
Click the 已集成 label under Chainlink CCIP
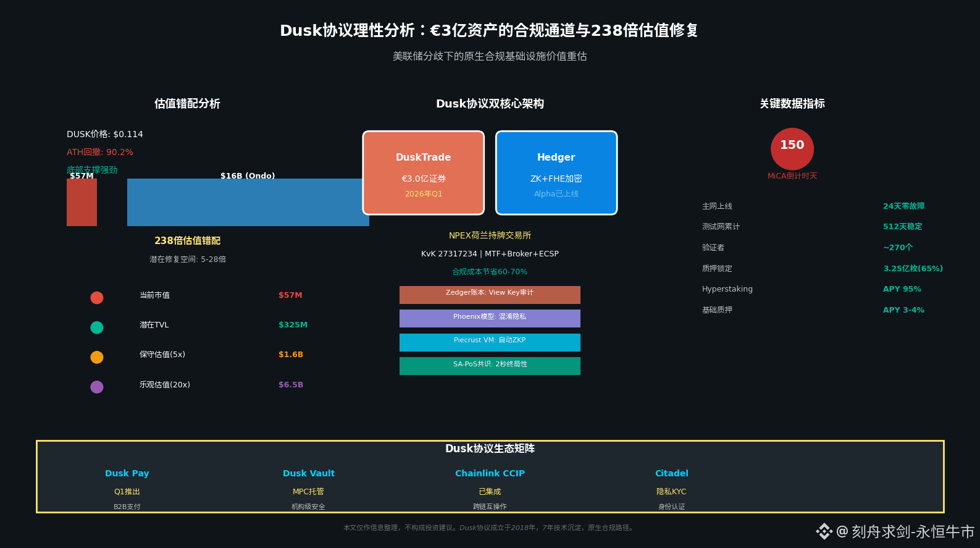click(x=490, y=492)
